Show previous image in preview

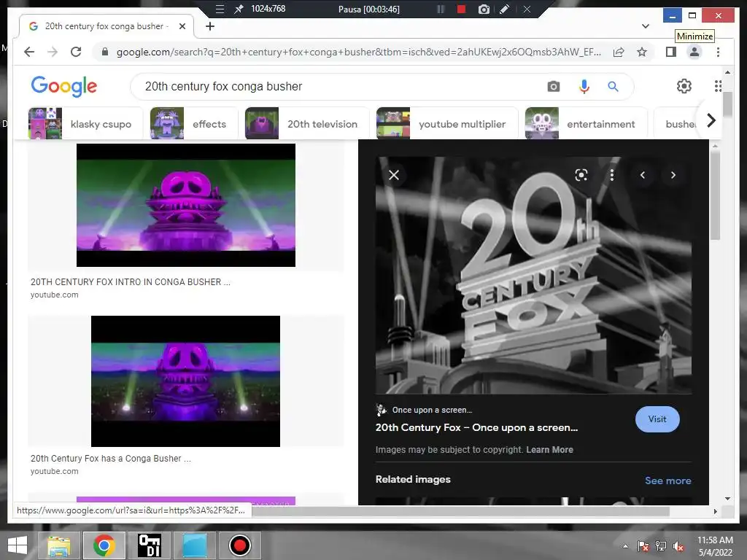click(x=643, y=175)
